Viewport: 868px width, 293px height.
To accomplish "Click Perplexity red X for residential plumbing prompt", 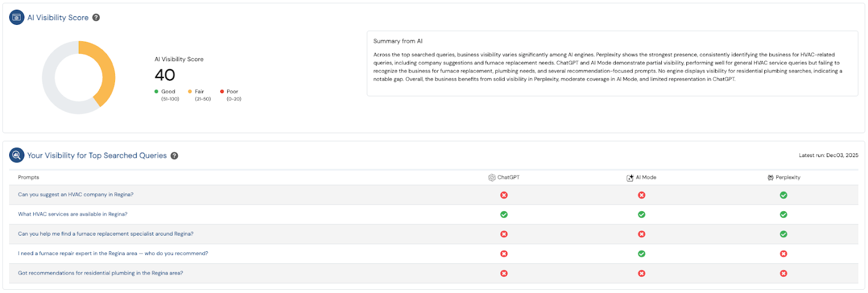I will pyautogui.click(x=783, y=274).
